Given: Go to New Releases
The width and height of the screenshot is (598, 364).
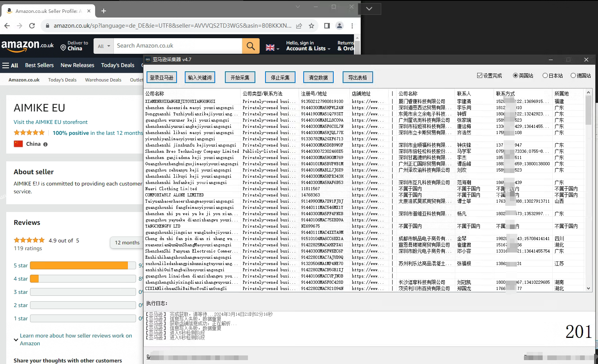Looking at the screenshot, I should (x=77, y=65).
